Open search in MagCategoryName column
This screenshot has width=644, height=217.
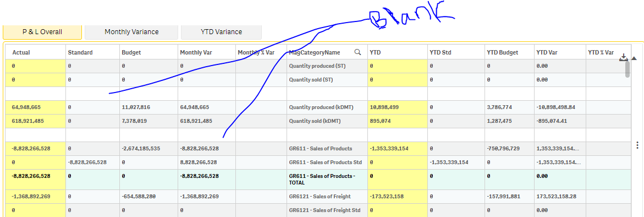coord(357,52)
